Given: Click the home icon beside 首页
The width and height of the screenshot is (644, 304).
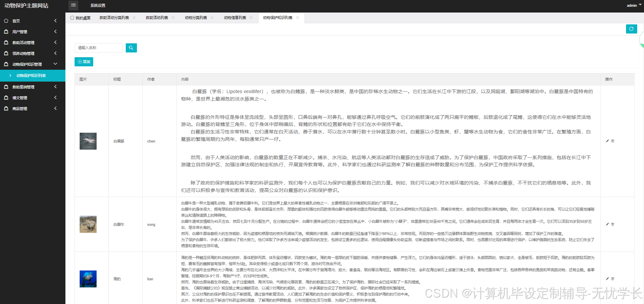Looking at the screenshot, I should pyautogui.click(x=6, y=21).
